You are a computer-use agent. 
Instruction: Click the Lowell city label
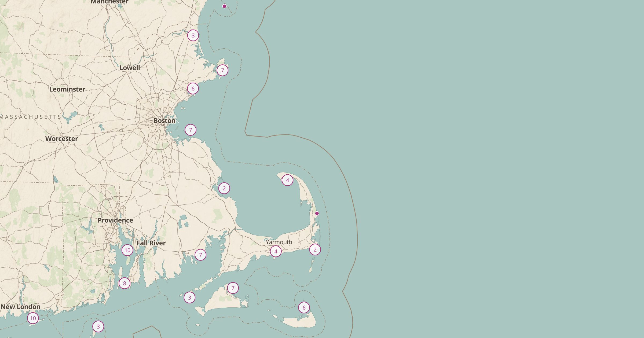(130, 68)
